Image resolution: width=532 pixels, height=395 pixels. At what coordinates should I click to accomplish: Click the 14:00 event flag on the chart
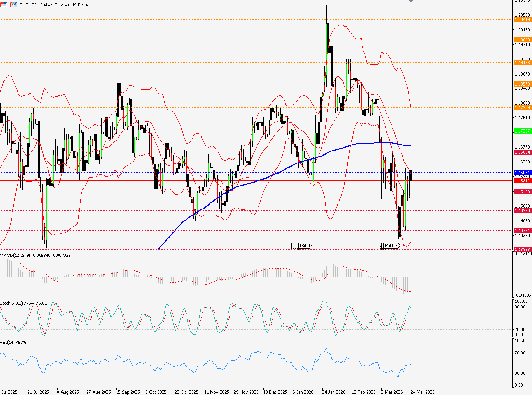click(389, 245)
